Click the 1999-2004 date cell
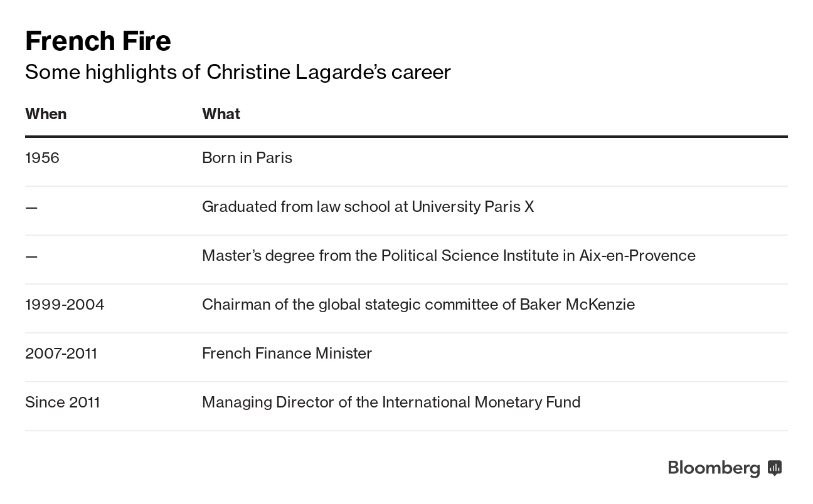 click(65, 305)
